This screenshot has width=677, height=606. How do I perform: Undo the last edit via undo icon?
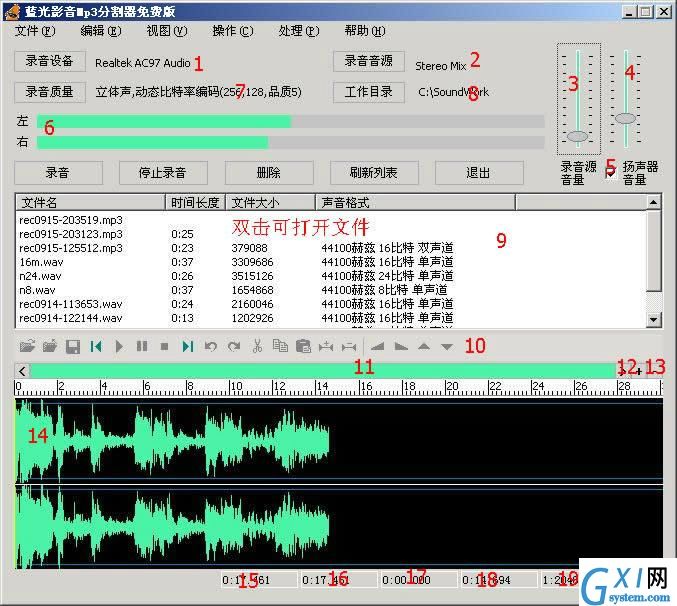coord(211,346)
